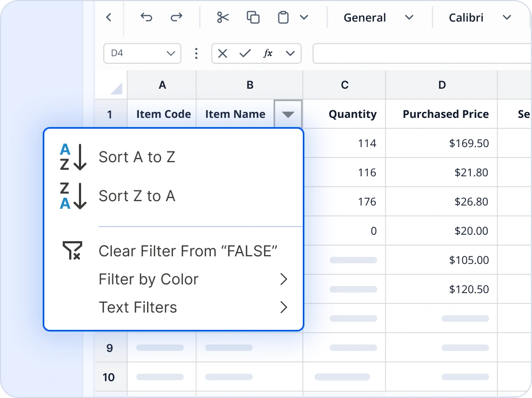
Task: Click the Copy icon
Action: tap(252, 17)
